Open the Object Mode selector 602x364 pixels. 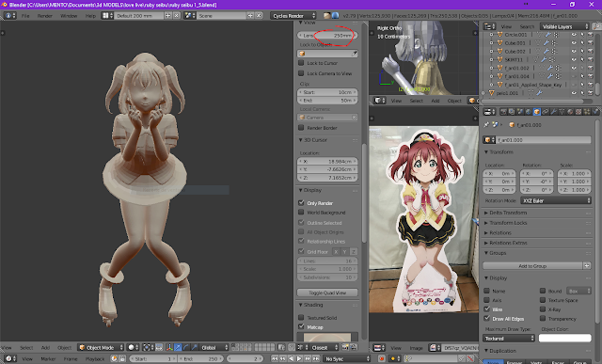point(101,347)
